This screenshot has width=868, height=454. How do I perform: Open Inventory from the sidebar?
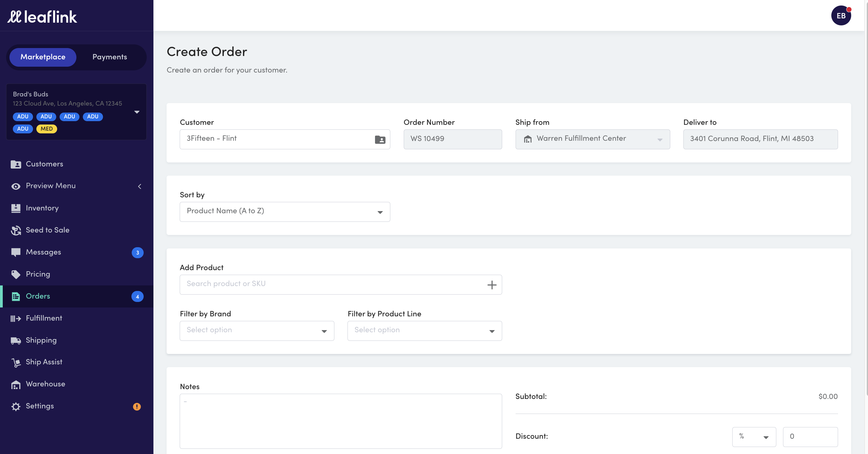76,208
